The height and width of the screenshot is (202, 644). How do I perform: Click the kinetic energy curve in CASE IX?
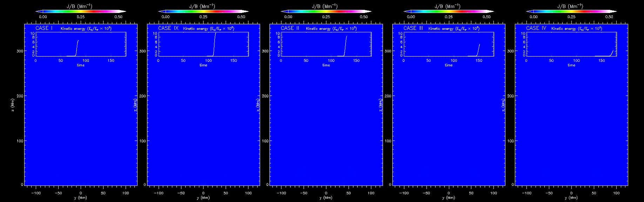[214, 44]
